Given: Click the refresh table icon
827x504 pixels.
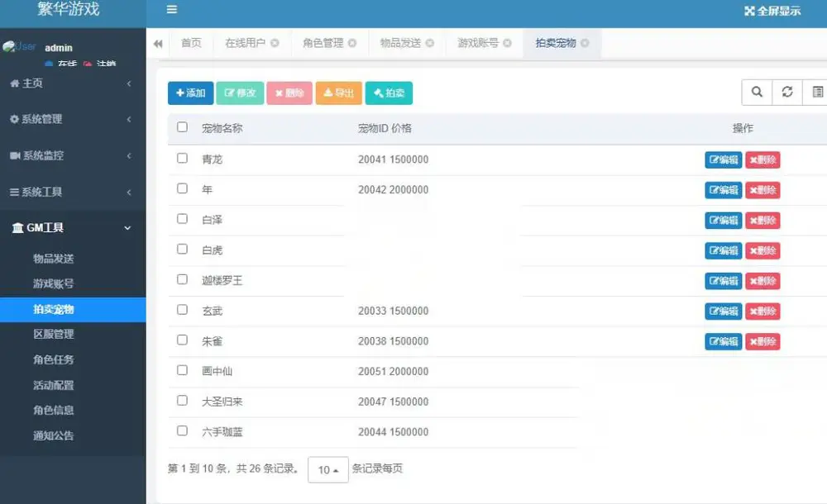Looking at the screenshot, I should (x=787, y=93).
